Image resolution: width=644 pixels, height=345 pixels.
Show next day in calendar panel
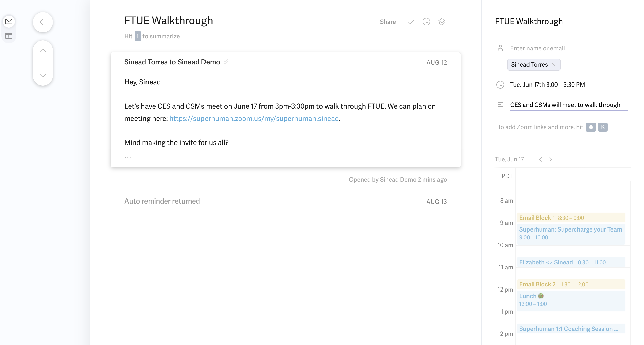click(551, 159)
